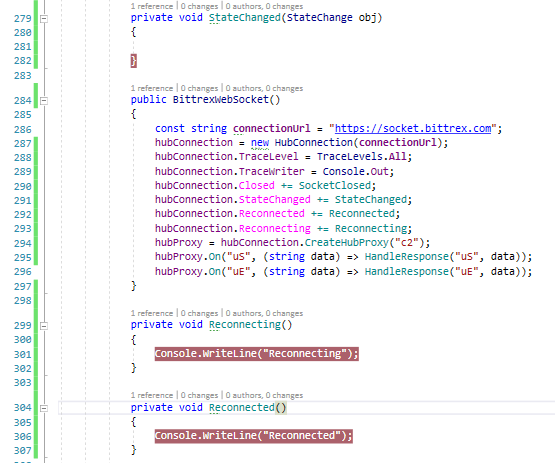Click the pink Reconnected event on line 292
The image size is (555, 463).
point(271,213)
